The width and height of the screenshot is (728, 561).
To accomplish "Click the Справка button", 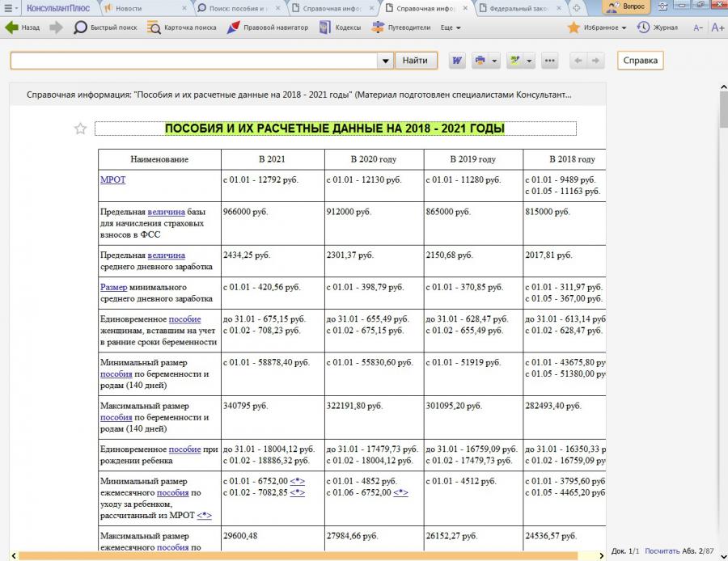I will click(640, 61).
